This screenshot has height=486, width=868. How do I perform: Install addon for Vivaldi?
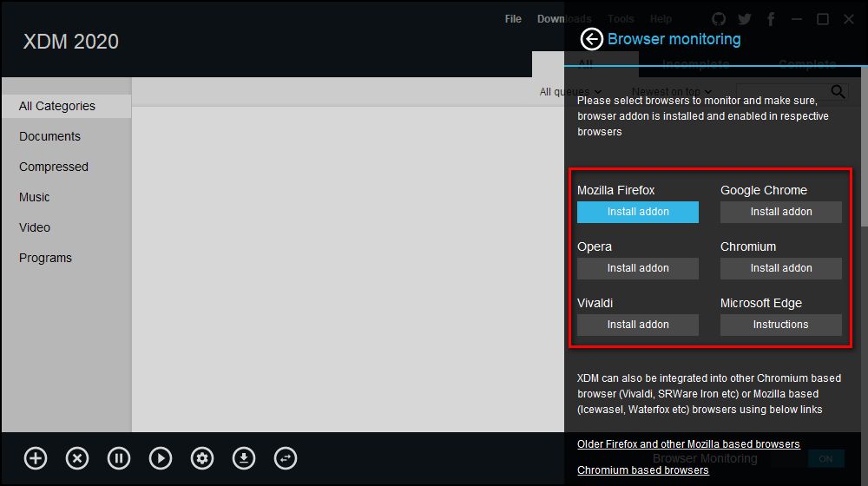(638, 325)
